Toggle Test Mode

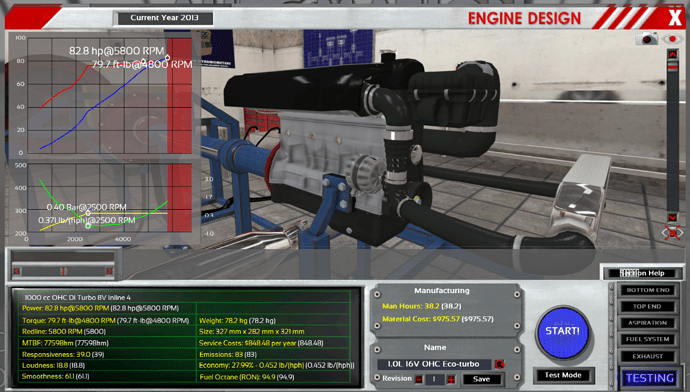pyautogui.click(x=563, y=375)
